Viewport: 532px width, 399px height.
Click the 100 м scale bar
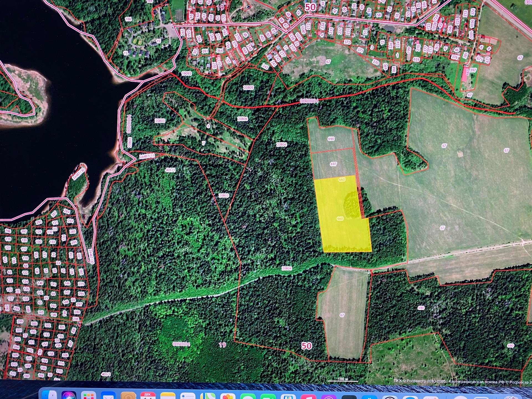343,380
